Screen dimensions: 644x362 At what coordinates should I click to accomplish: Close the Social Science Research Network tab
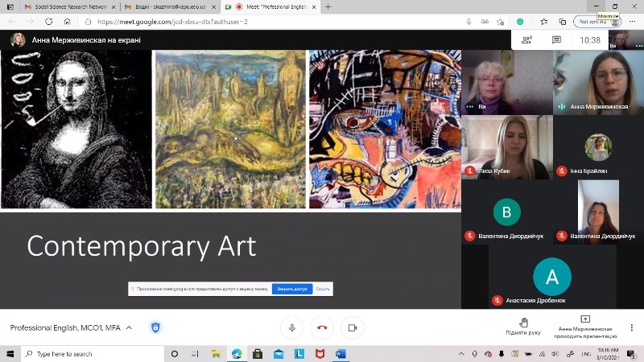click(x=114, y=7)
